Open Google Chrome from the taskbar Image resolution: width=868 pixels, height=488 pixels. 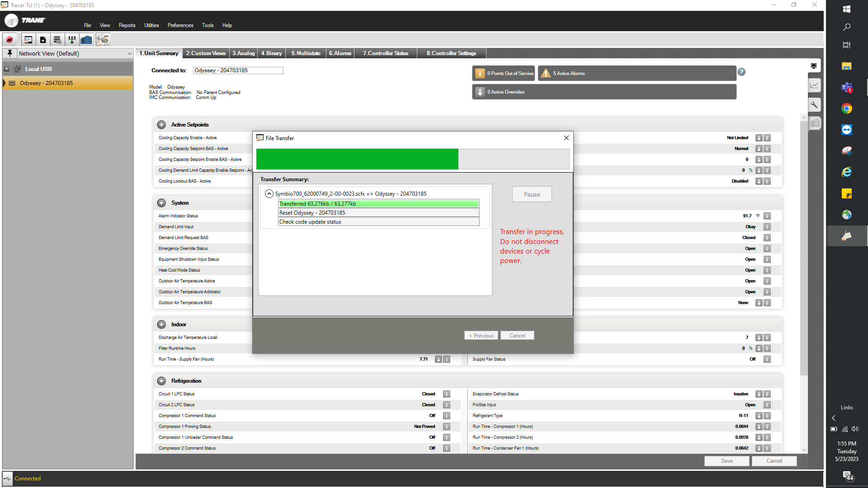point(847,108)
